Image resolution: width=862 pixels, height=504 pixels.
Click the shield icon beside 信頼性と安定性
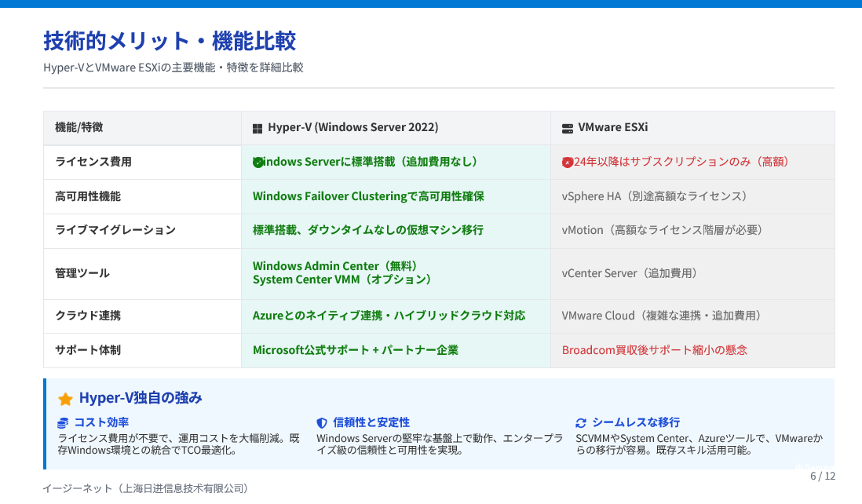[x=322, y=422]
